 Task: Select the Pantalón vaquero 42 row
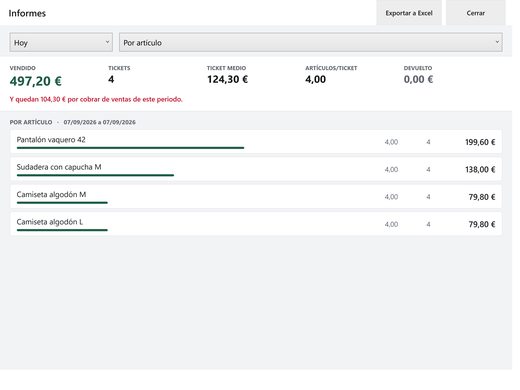point(256,142)
